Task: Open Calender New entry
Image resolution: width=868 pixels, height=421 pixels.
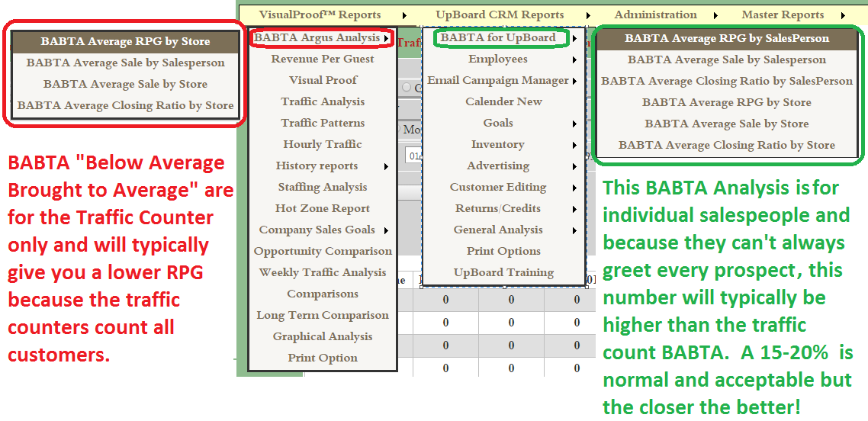Action: point(503,101)
